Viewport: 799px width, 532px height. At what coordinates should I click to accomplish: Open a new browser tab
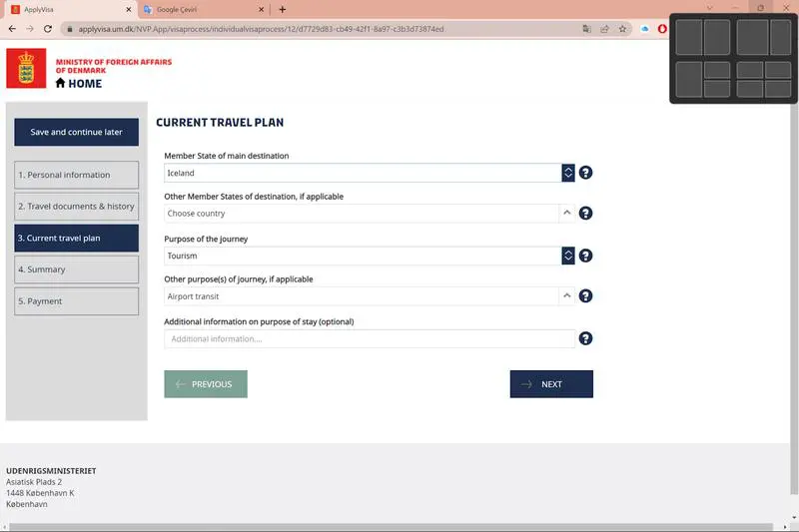click(x=283, y=9)
